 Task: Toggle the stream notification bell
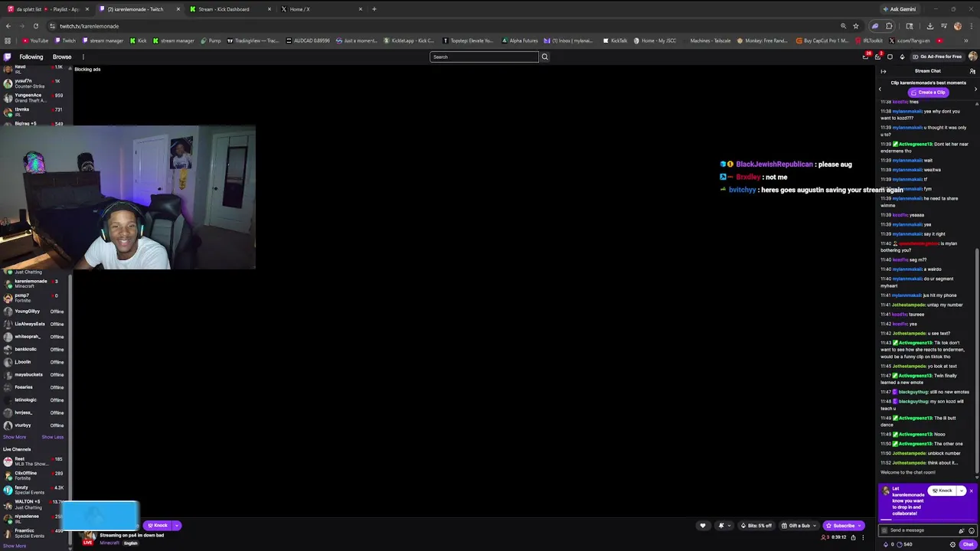click(720, 526)
